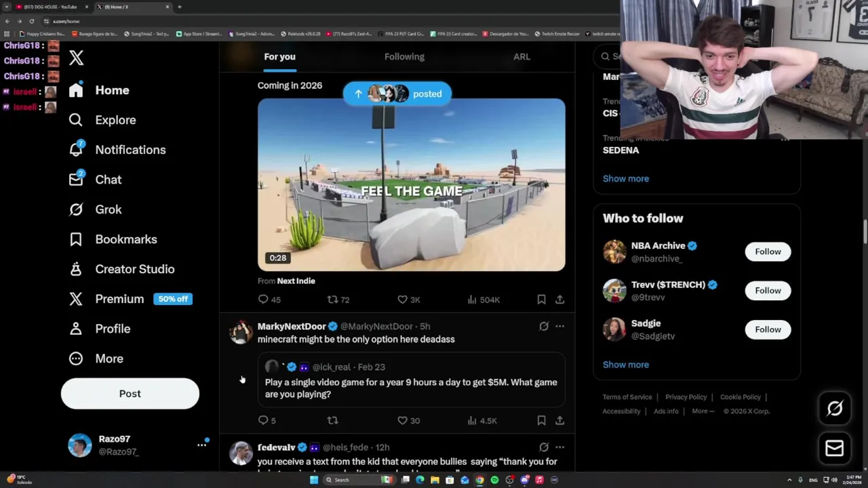Open floating Grok button at right
This screenshot has width=868, height=488.
point(835,408)
